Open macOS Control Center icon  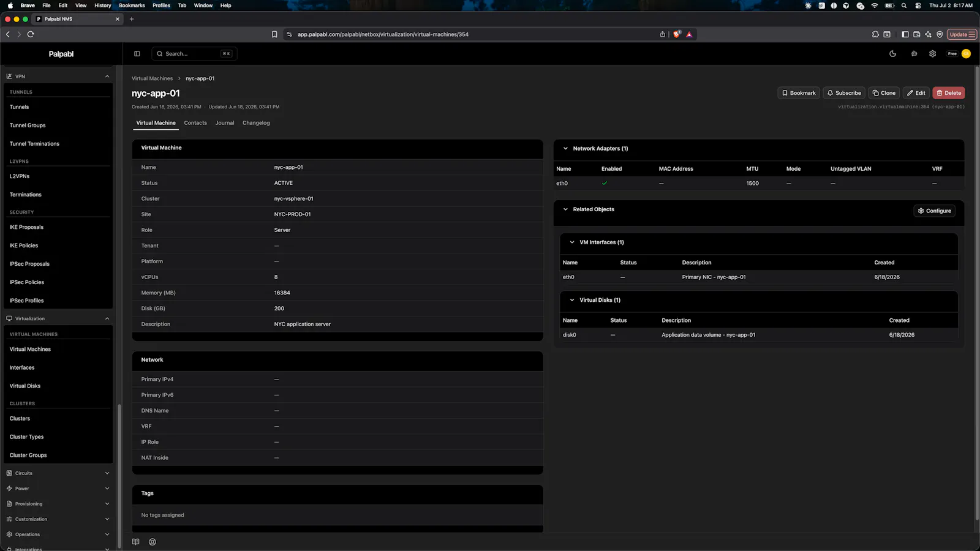tap(918, 6)
